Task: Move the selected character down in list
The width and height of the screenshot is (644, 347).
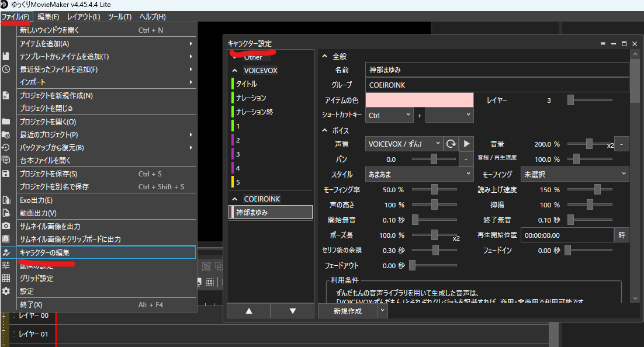Action: click(293, 311)
